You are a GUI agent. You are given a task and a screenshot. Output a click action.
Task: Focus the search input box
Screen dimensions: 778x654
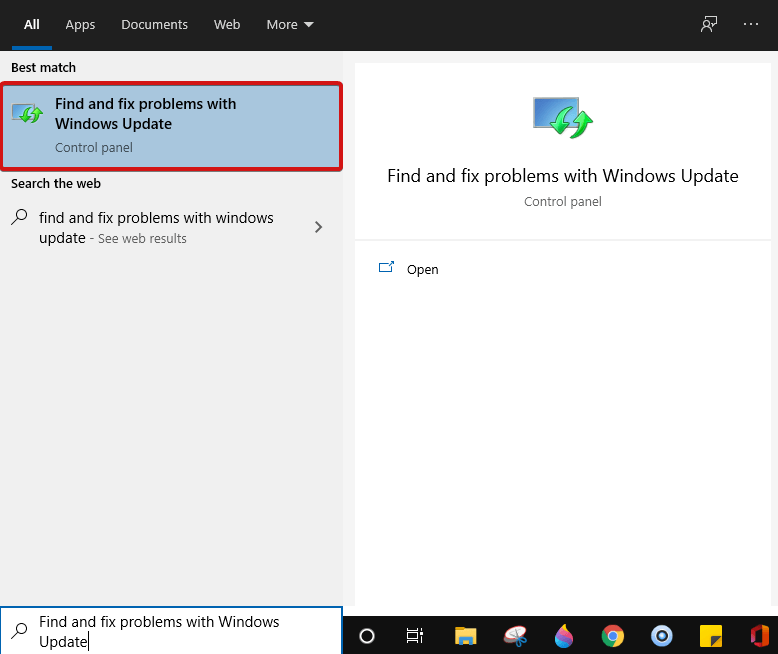pos(171,631)
